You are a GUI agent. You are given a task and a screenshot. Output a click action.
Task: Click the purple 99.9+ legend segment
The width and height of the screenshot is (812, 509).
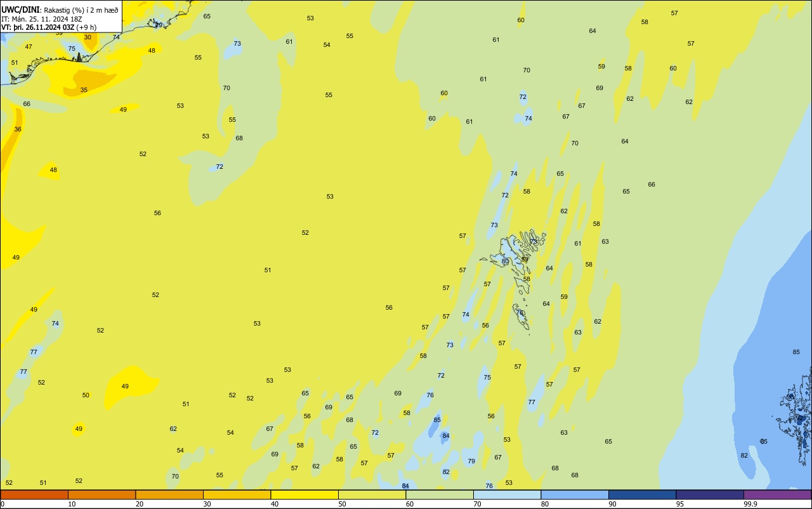[x=777, y=494]
